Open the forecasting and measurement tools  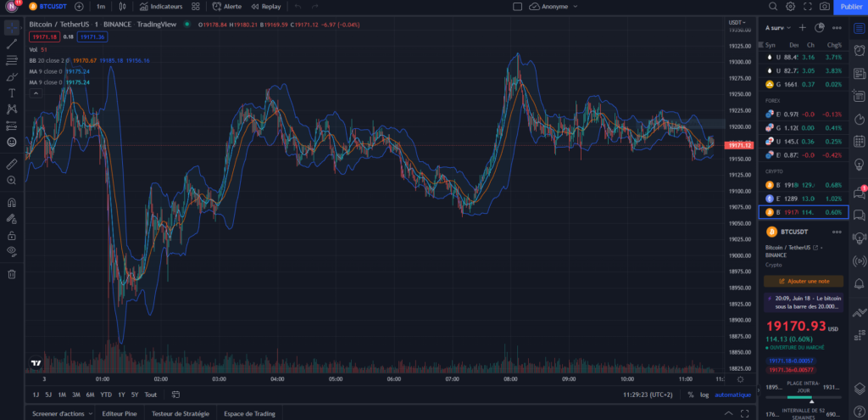(12, 126)
